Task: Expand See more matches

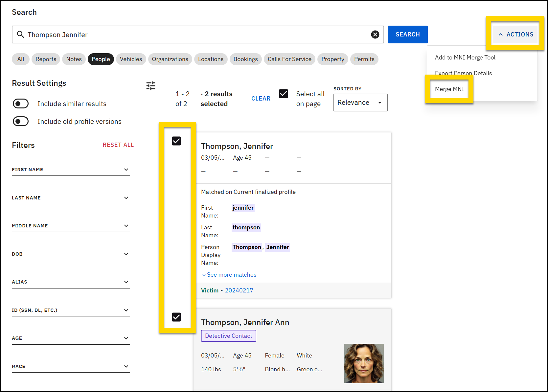Action: [229, 274]
